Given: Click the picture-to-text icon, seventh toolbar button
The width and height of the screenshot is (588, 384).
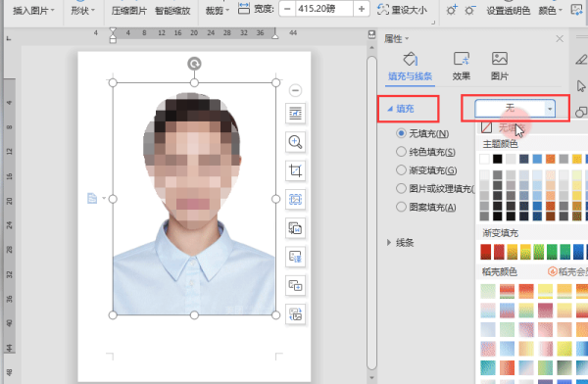Looking at the screenshot, I should pos(296,257).
